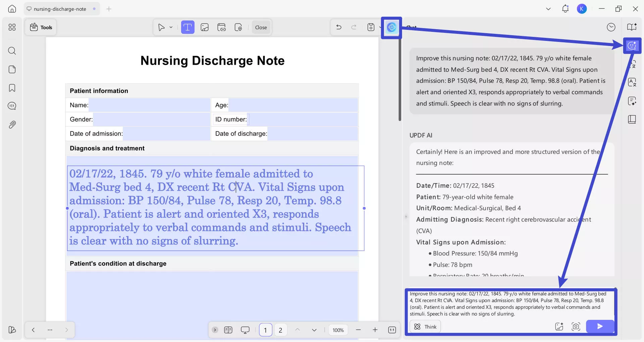Viewport: 644px width, 342px height.
Task: Go to previous page up chevron
Action: point(298,330)
